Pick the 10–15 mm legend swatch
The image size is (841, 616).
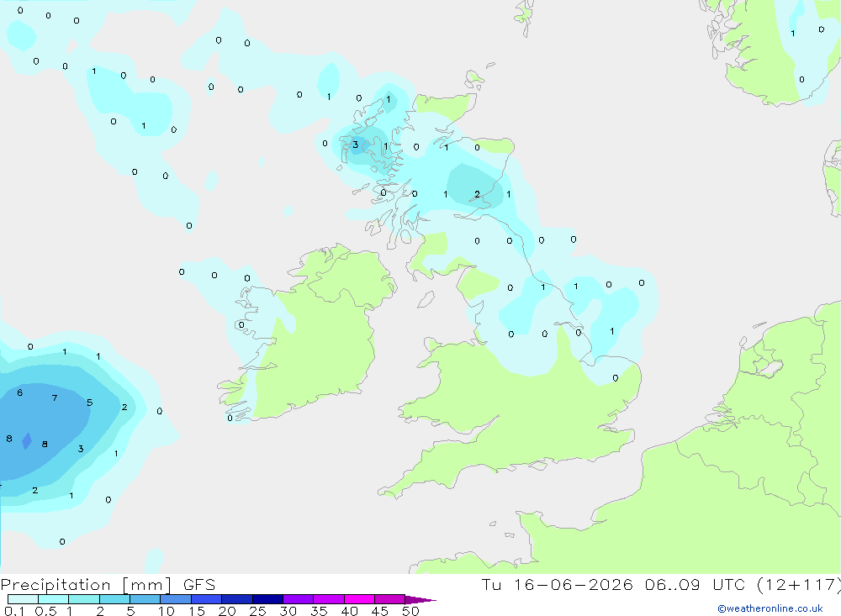tap(176, 599)
